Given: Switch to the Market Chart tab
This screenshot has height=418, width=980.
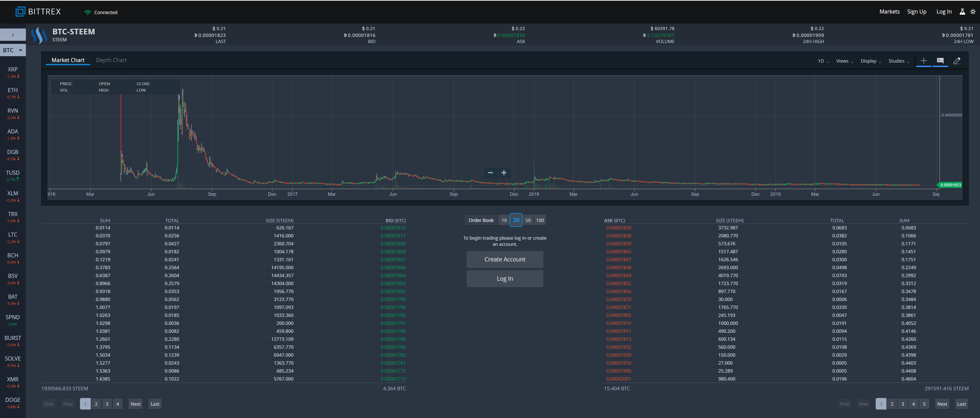Looking at the screenshot, I should 68,60.
